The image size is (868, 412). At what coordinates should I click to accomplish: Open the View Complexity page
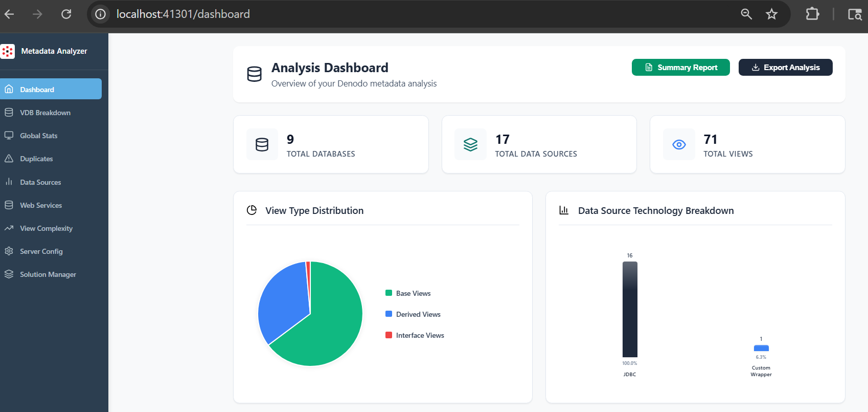click(x=51, y=228)
